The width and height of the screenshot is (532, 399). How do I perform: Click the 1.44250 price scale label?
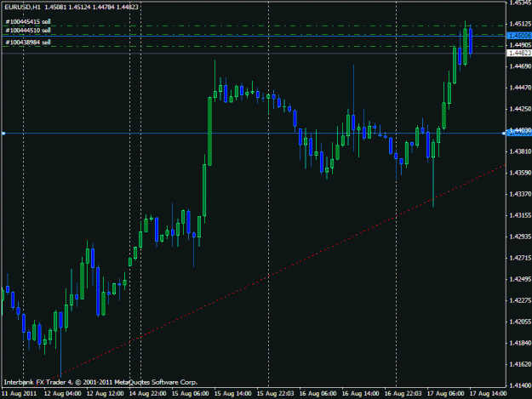click(x=520, y=109)
